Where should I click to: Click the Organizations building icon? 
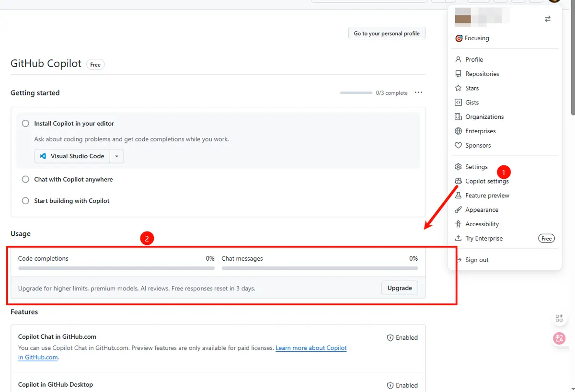458,117
